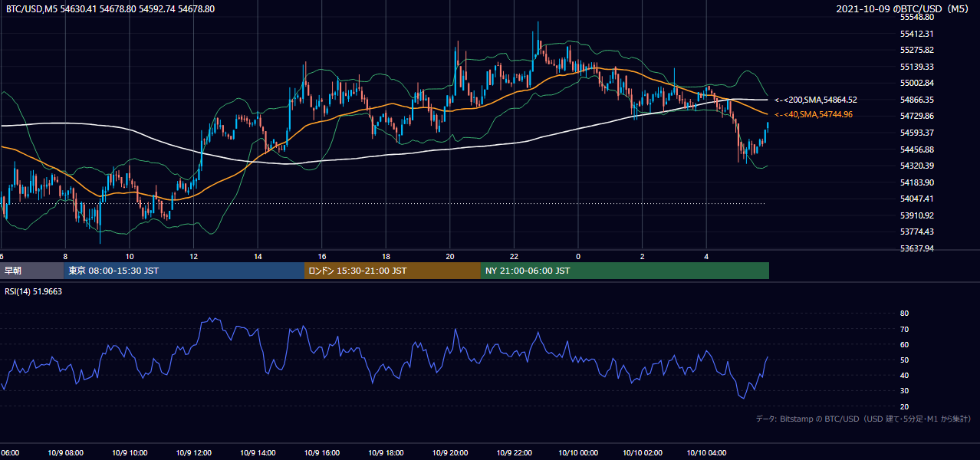This screenshot has height=460, width=980.
Task: Click price axis label 54183.90
Action: pos(917,182)
